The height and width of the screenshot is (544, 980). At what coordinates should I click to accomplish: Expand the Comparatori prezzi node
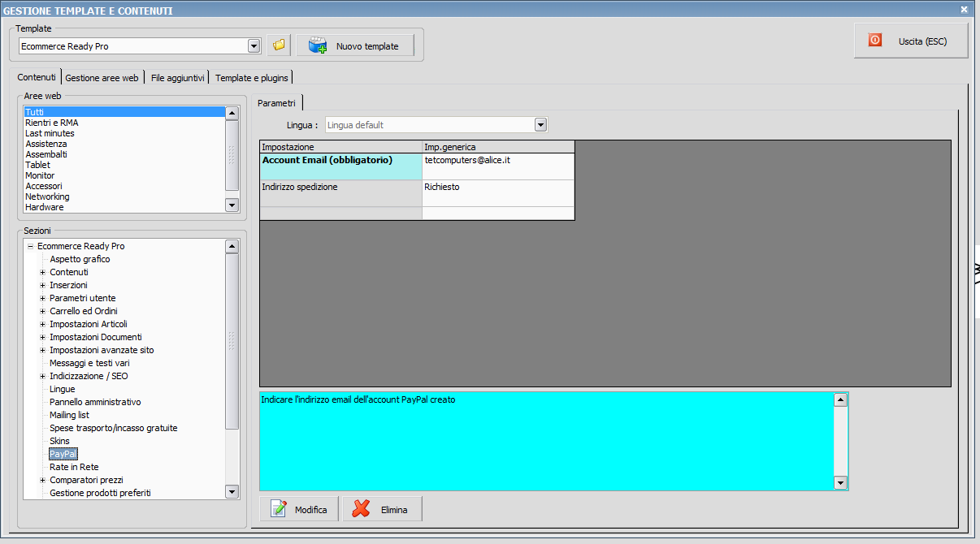pos(42,480)
